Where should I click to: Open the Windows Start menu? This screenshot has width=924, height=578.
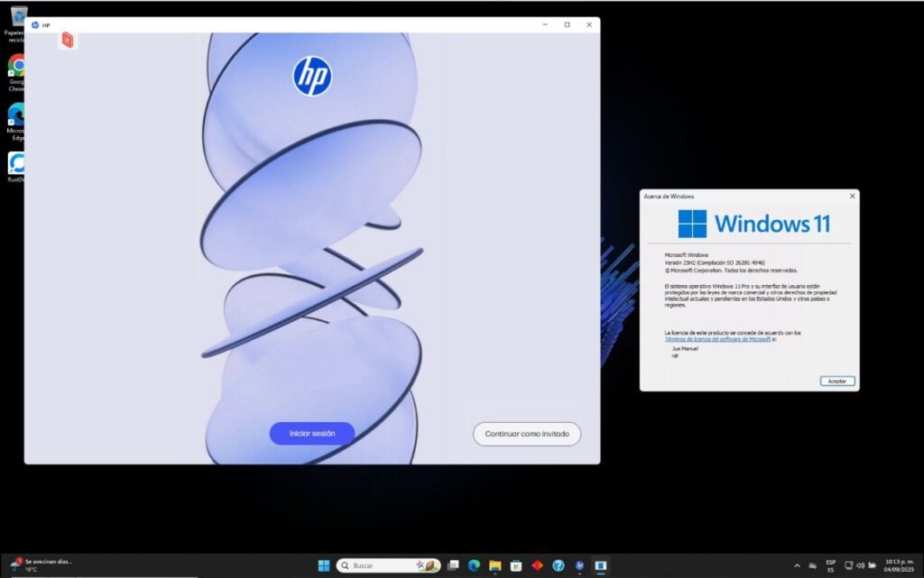324,565
